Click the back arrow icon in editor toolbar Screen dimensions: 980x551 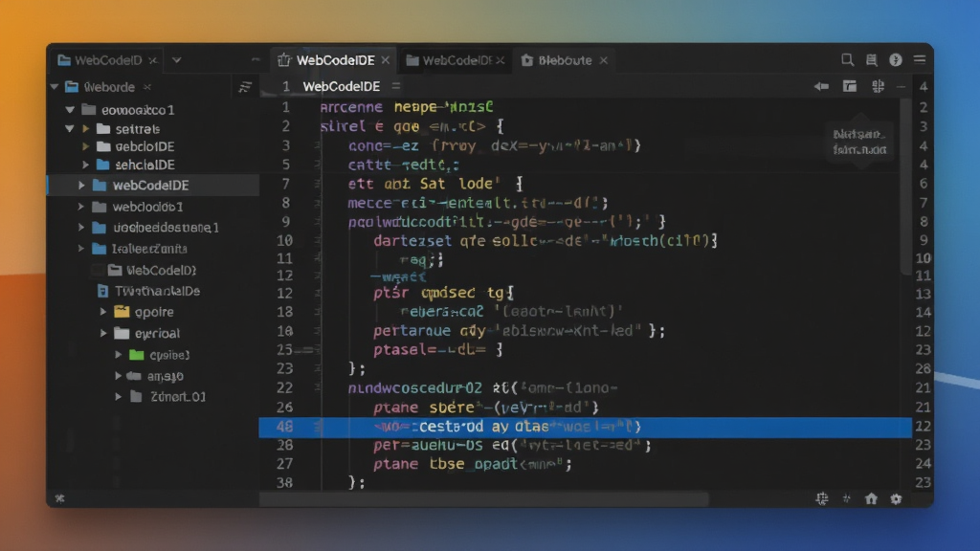point(821,86)
